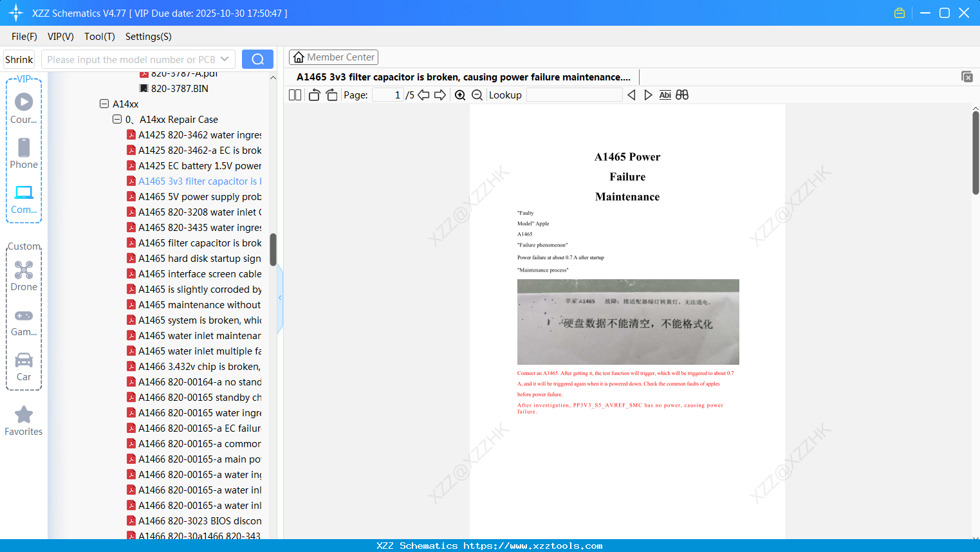Open A1465 is slightly corroded case
This screenshot has width=980, height=552.
pyautogui.click(x=194, y=290)
